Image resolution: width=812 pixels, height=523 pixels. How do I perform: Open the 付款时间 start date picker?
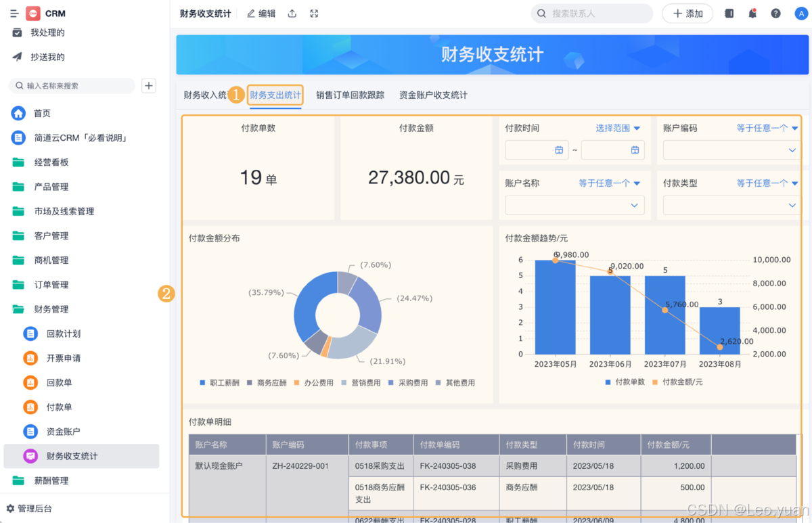point(537,150)
